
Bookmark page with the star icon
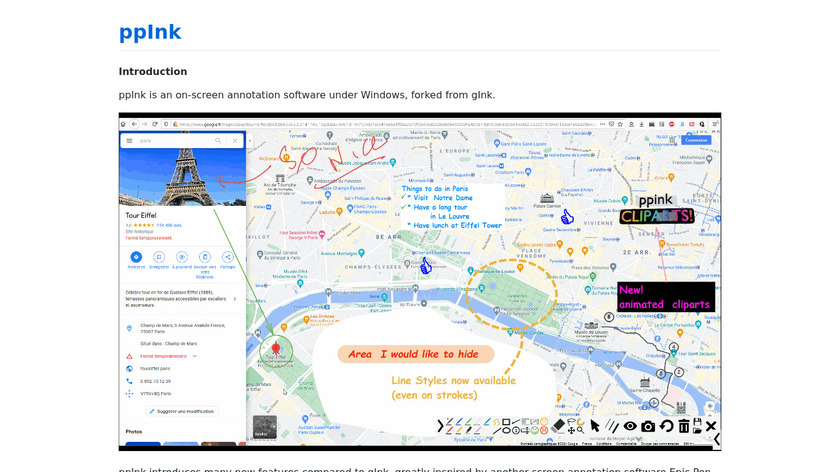click(x=620, y=124)
